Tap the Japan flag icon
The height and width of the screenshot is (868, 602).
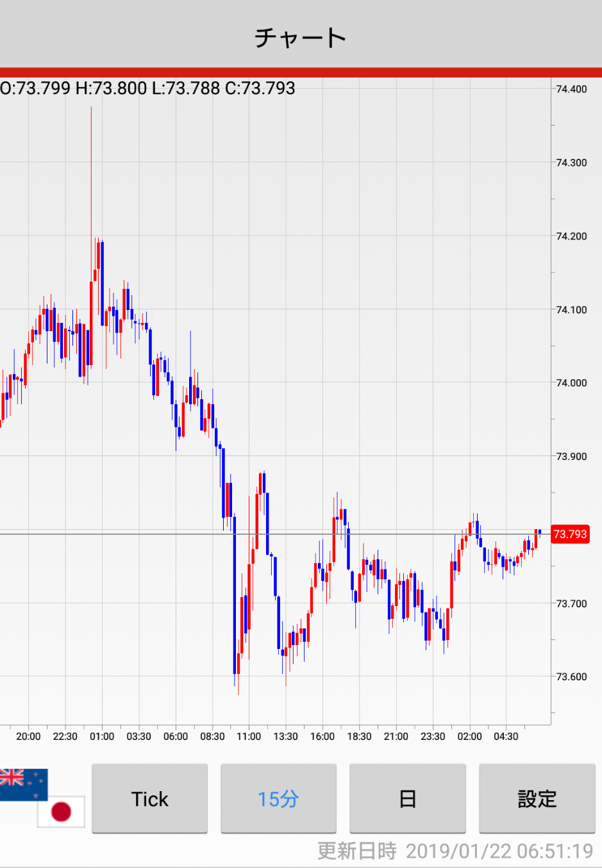(62, 812)
